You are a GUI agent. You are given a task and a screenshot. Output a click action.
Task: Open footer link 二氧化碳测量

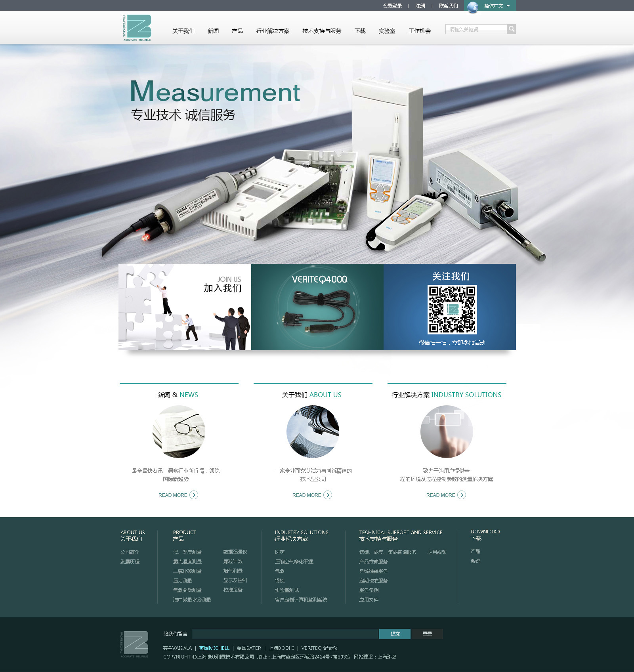point(187,571)
